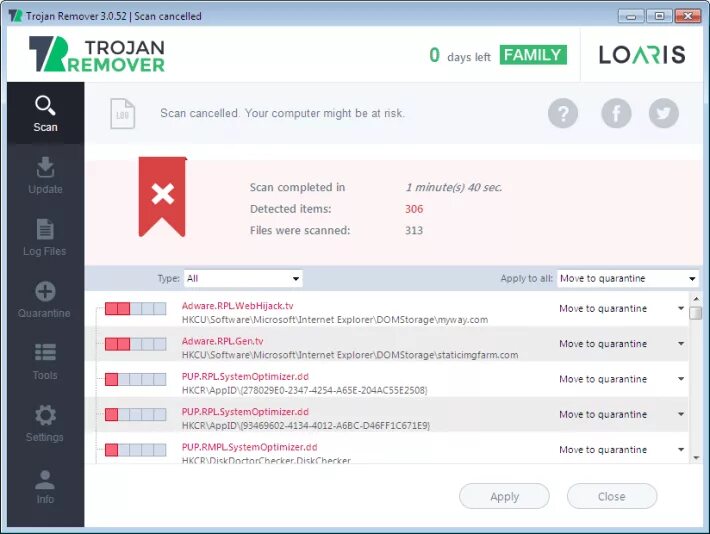Maximize the Trojan Remover window
This screenshot has height=534, width=710.
pyautogui.click(x=659, y=16)
